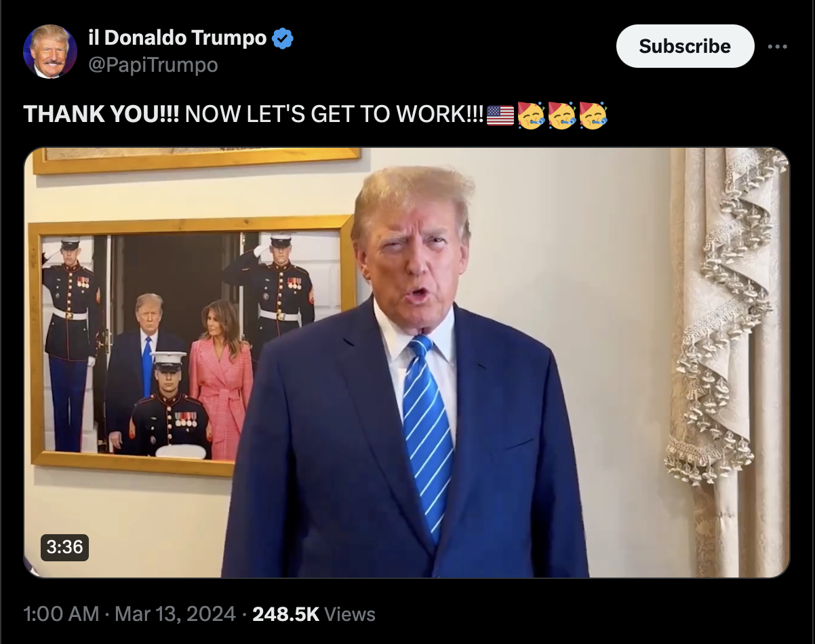The width and height of the screenshot is (815, 644).
Task: Visit the @PapiTrumpo handle link
Action: tap(153, 65)
